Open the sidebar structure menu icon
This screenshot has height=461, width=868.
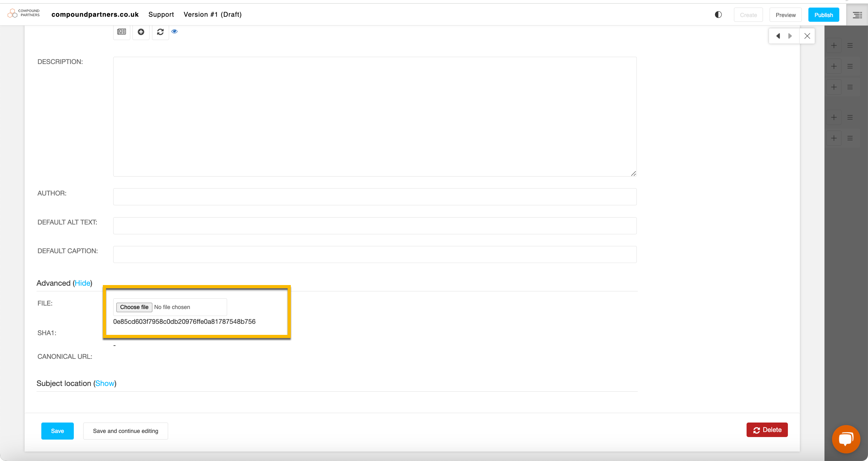857,15
